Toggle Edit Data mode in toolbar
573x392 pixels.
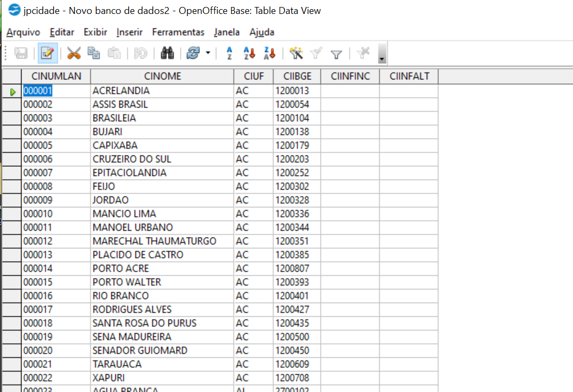(48, 53)
